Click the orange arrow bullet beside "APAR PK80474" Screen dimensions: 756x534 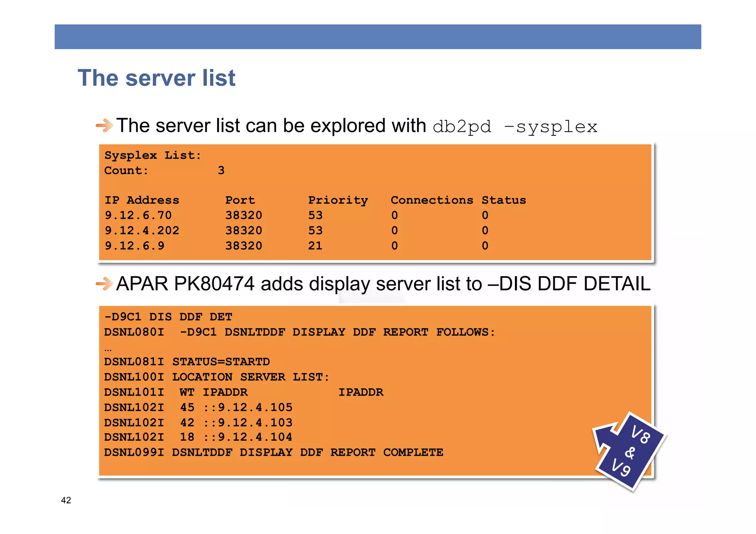pyautogui.click(x=104, y=284)
